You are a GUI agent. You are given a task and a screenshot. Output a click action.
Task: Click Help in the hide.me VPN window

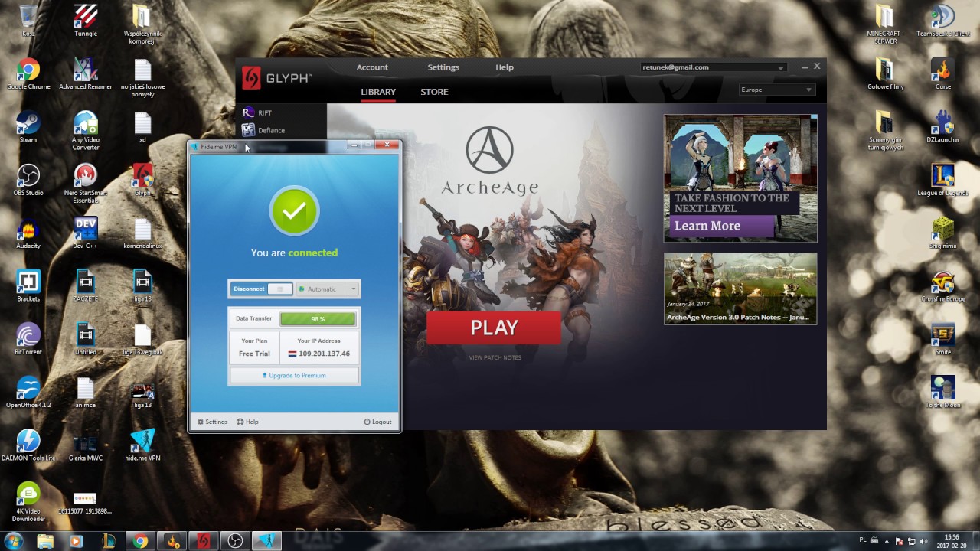click(247, 422)
